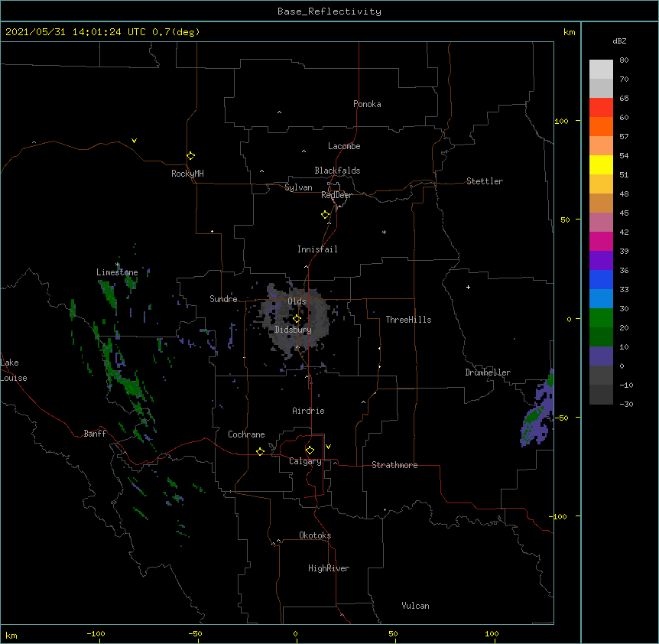Click the Limestone label
The width and height of the screenshot is (659, 644).
(117, 272)
